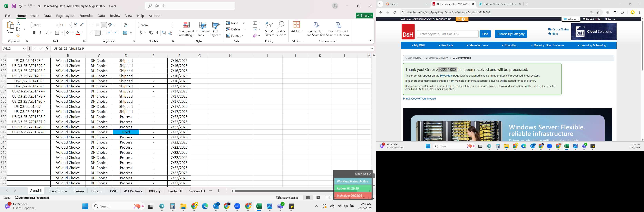
Task: Switch to the Ingram sheet tab
Action: (96, 191)
